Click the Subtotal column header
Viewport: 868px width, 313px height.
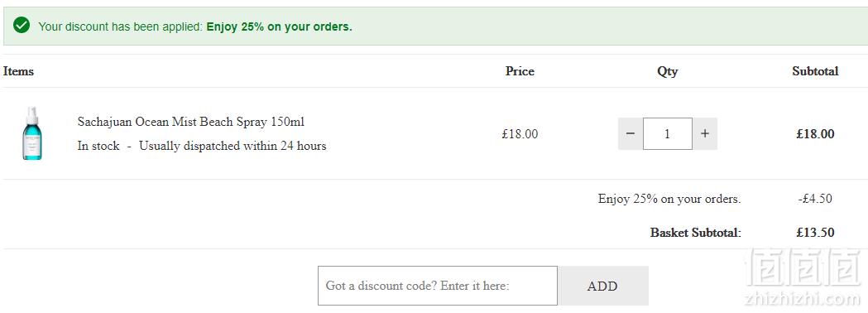pyautogui.click(x=815, y=71)
